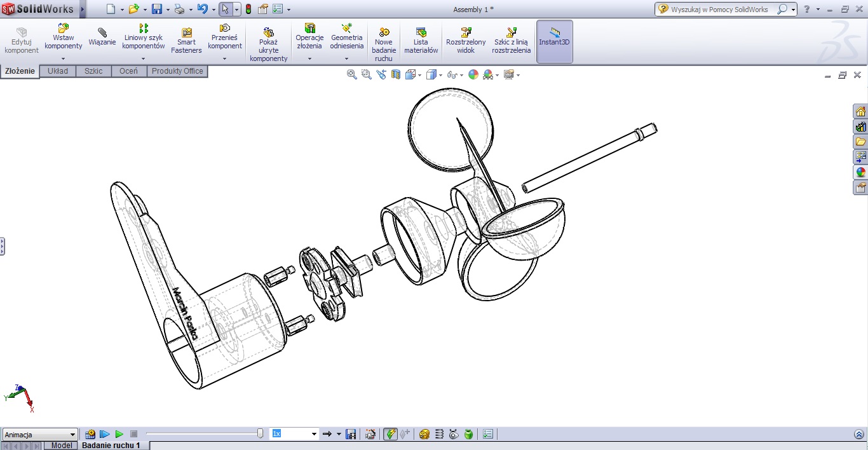Start Nowe badanie ruchu (new motion study)
868x450 pixels.
point(384,41)
